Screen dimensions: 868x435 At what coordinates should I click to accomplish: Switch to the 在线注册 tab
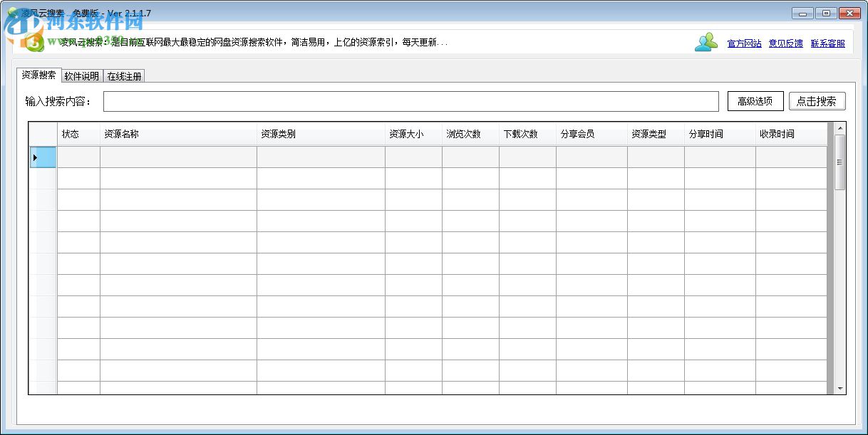(x=125, y=75)
